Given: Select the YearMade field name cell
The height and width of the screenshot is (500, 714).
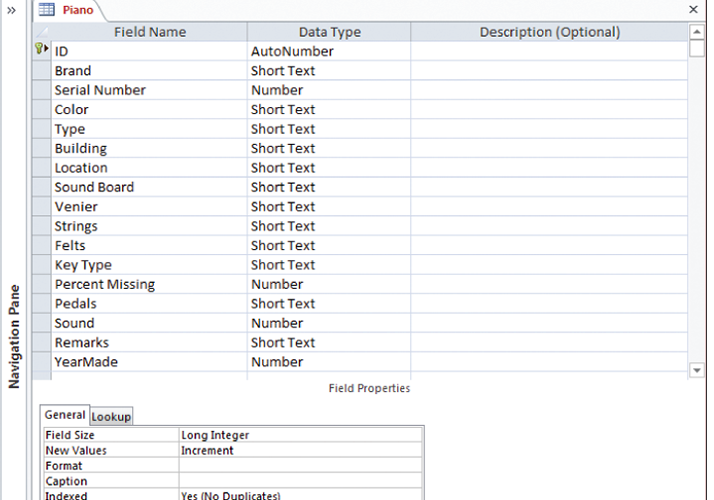Looking at the screenshot, I should pos(149,362).
